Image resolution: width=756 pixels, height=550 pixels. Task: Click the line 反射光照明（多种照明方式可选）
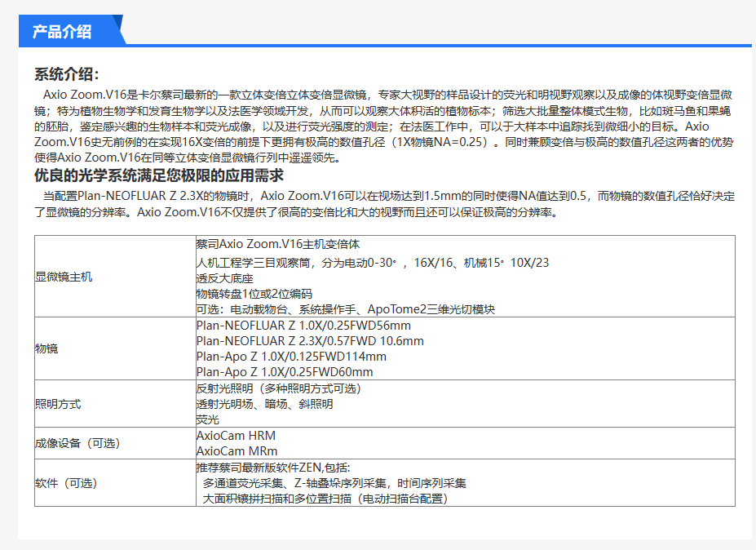pyautogui.click(x=279, y=388)
